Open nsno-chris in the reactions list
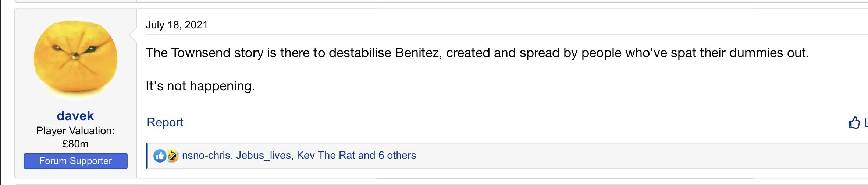The image size is (868, 185). click(x=206, y=156)
